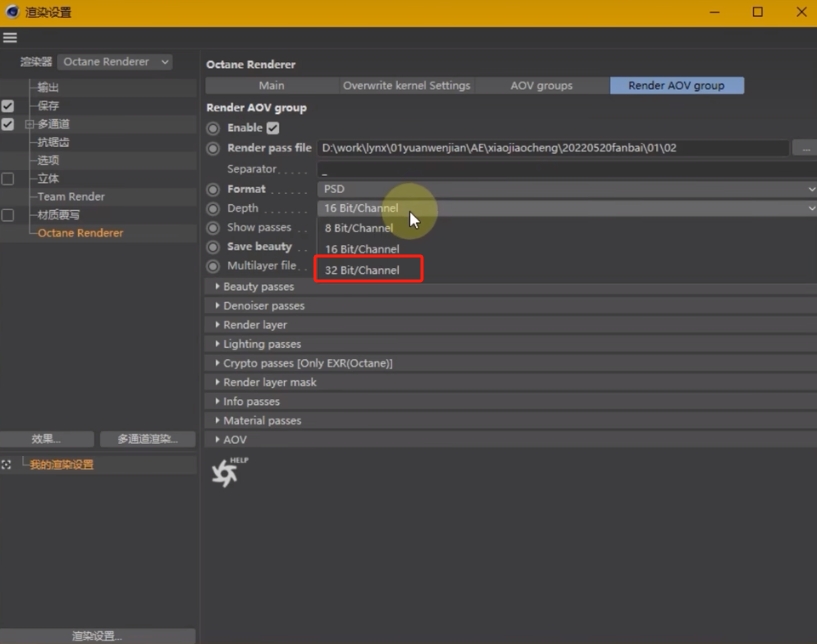The width and height of the screenshot is (817, 644).
Task: Open the Format dropdown showing PSD
Action: [x=567, y=189]
